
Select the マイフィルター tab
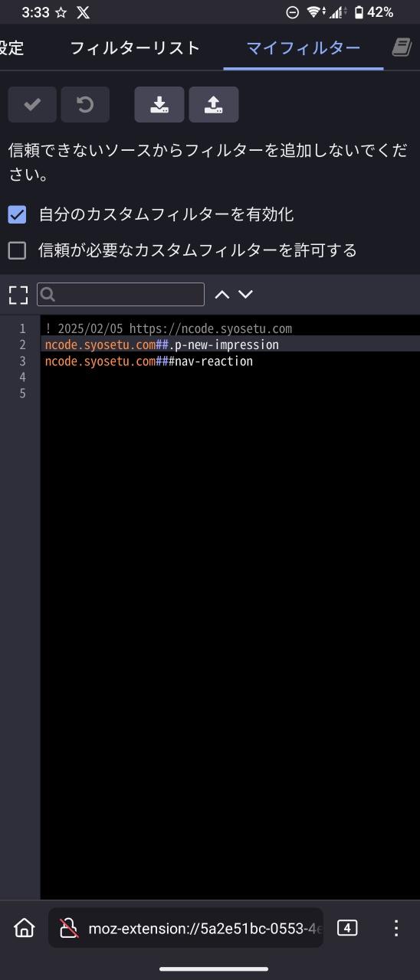(x=304, y=48)
